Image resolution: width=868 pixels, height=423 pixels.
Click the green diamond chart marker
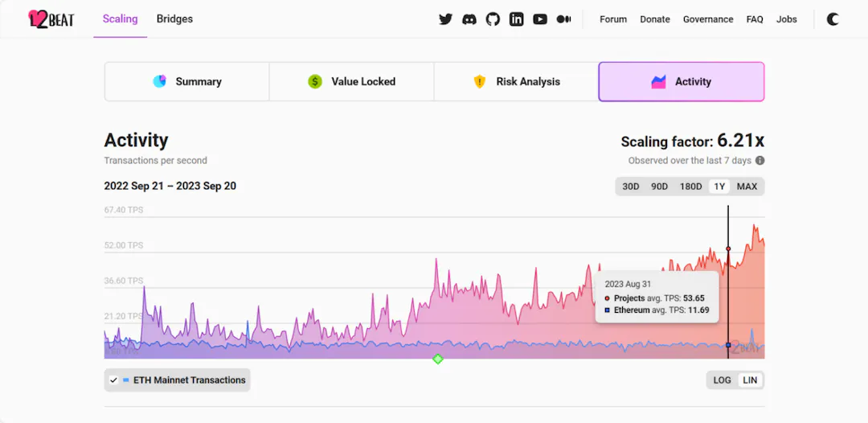[437, 359]
